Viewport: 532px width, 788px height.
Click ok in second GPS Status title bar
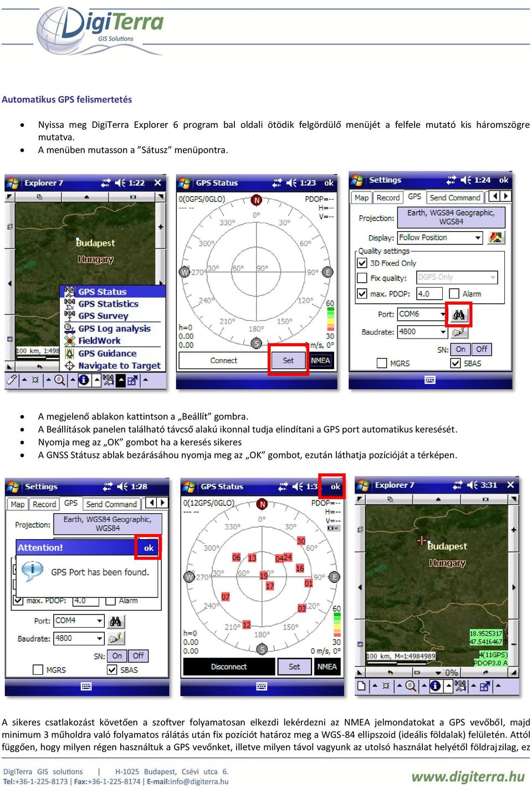335,487
